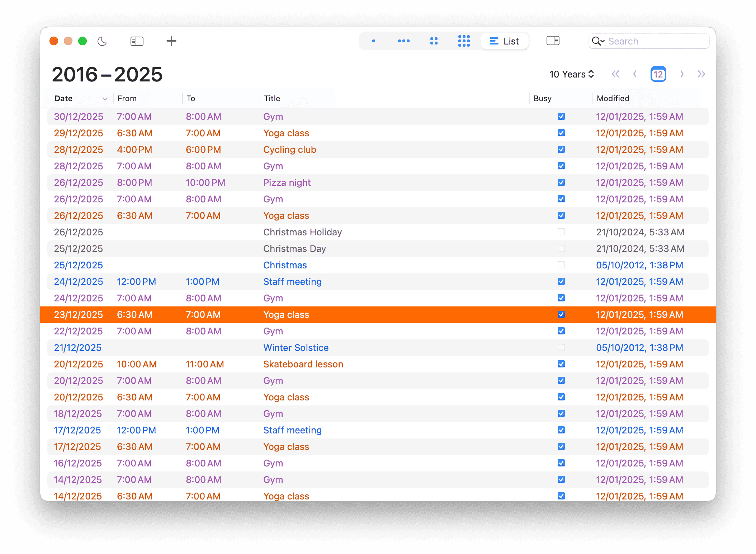Switch to Day view using the single-dot icon
Viewport: 756px width, 554px height.
pos(373,41)
